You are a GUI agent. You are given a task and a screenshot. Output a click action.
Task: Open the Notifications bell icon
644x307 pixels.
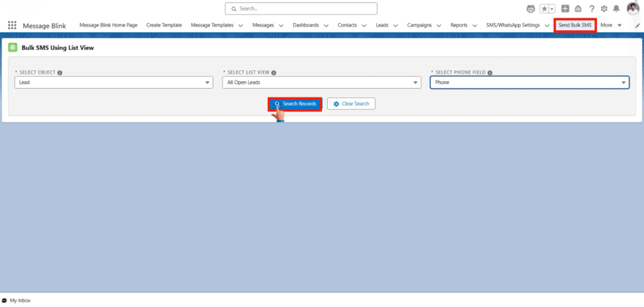(x=616, y=9)
